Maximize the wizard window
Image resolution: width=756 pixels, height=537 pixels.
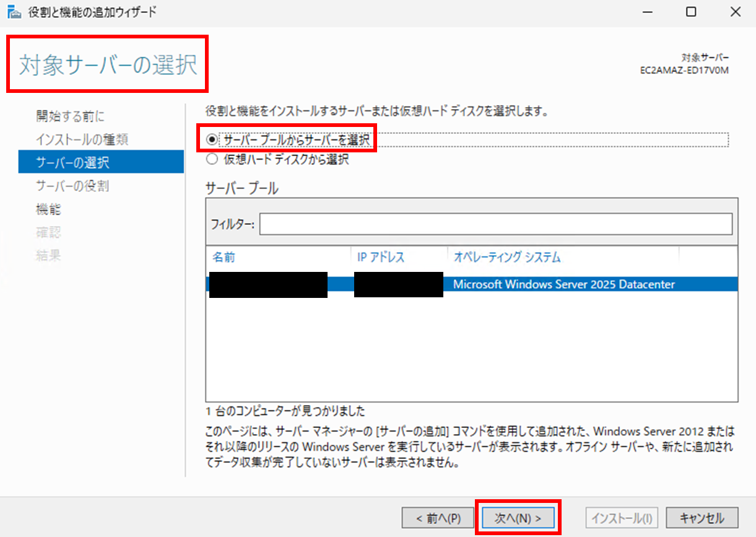point(691,12)
